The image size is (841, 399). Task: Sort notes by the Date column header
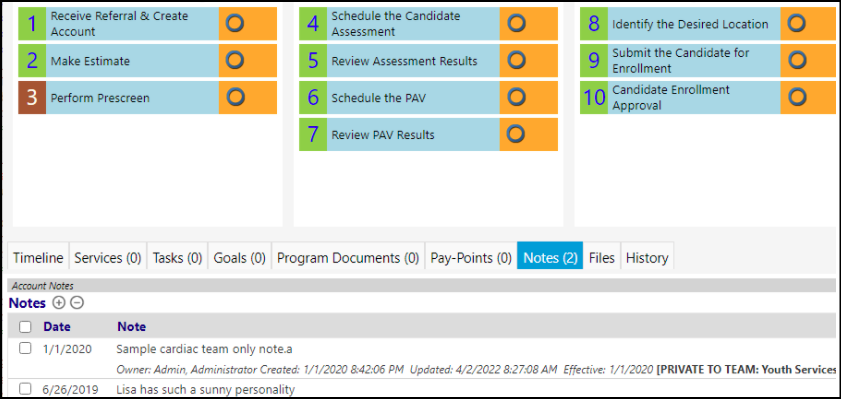click(57, 327)
